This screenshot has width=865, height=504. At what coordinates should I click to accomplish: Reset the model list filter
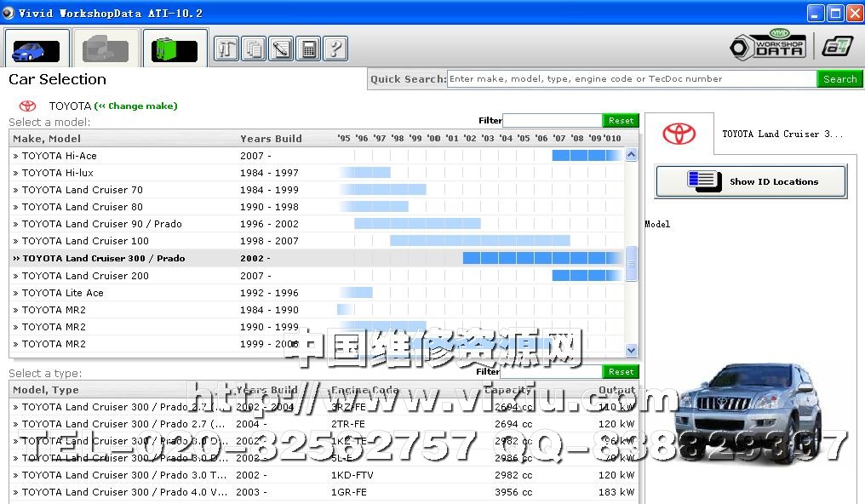(x=621, y=121)
